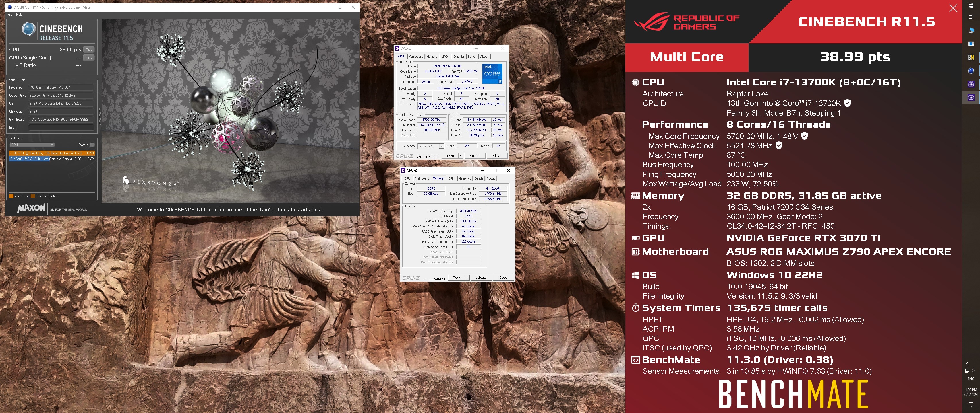Switch to SPD tab in upper CPU-Z
The image size is (980, 413).
pos(445,57)
